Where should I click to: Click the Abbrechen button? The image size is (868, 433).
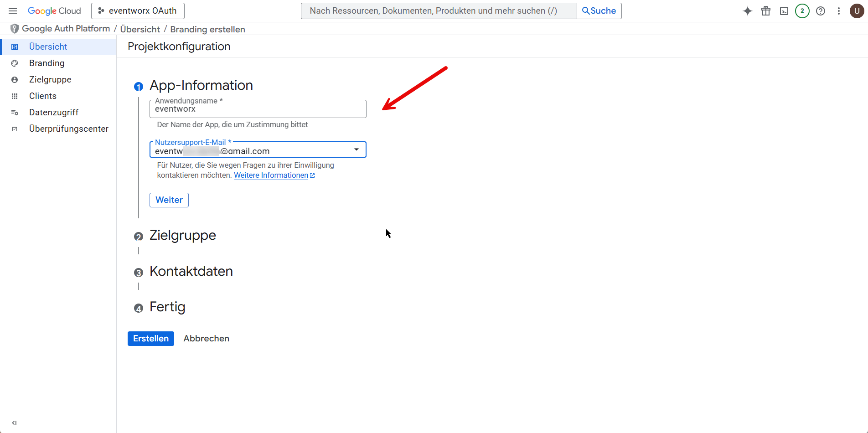tap(207, 339)
